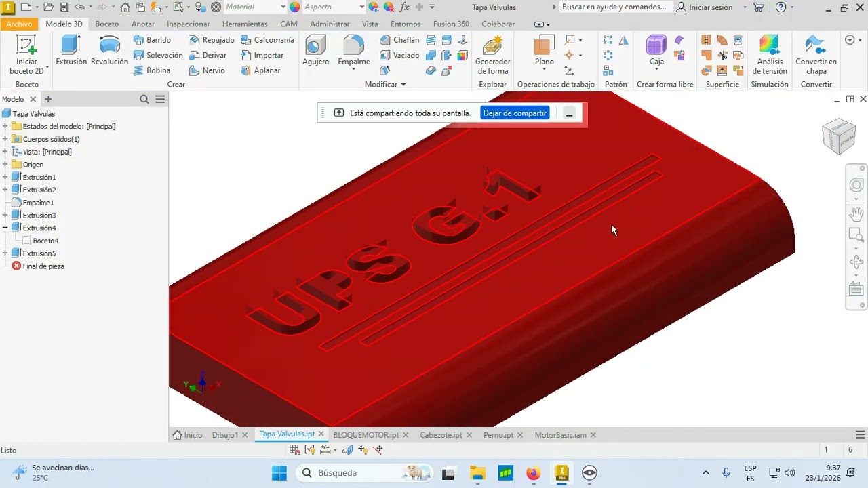The width and height of the screenshot is (868, 488).
Task: Select the Chaflán chamfer tool
Action: pyautogui.click(x=399, y=40)
